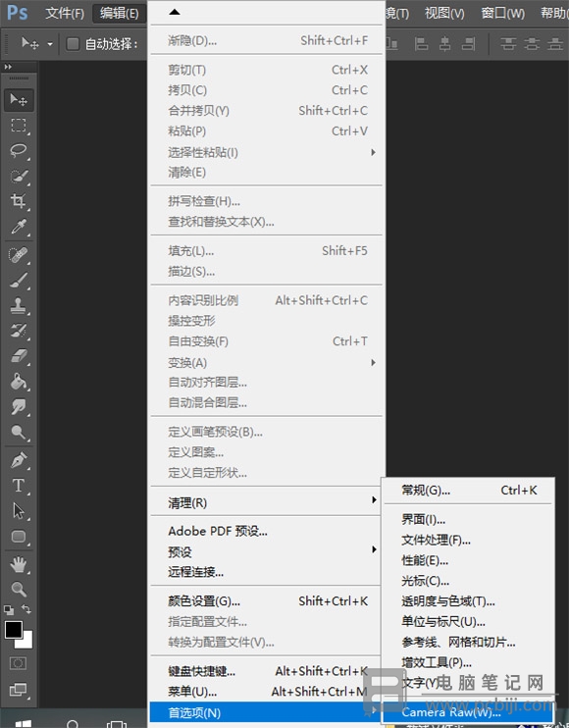Viewport: 569px width, 728px height.
Task: Choose 界面(I)... preferences
Action: tap(468, 520)
